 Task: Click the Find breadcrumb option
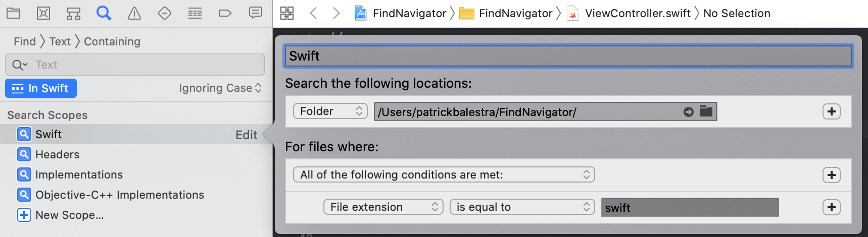[25, 41]
